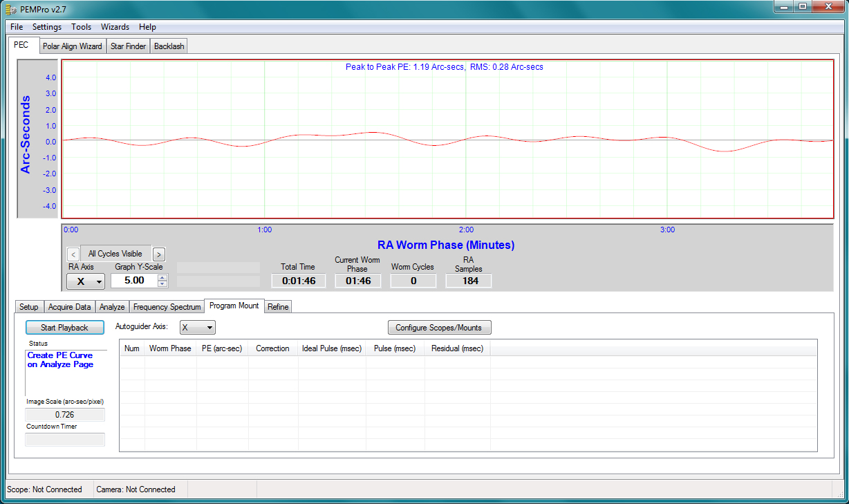Click the Graph Y-Scale value field
849x504 pixels.
(x=134, y=281)
